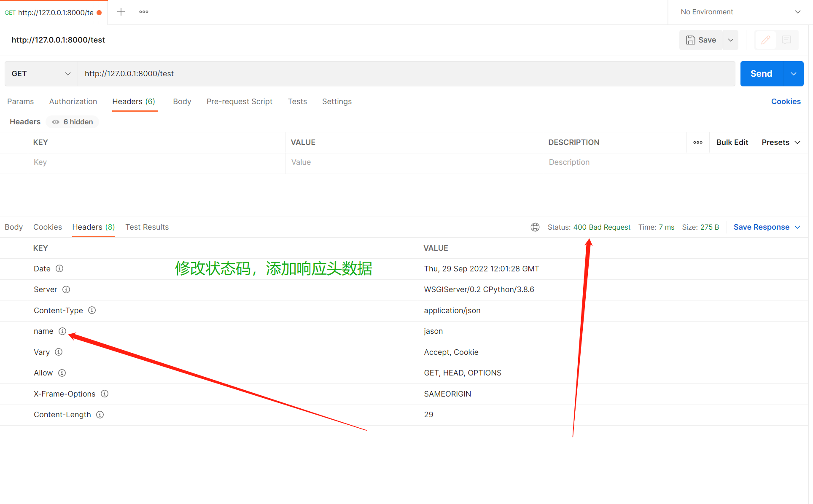The height and width of the screenshot is (504, 813).
Task: Click the network globe icon near Status
Action: coord(535,227)
